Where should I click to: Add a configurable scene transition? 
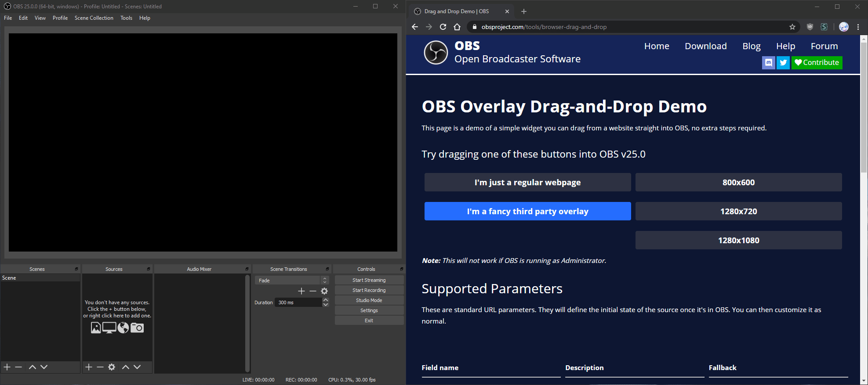click(x=301, y=291)
